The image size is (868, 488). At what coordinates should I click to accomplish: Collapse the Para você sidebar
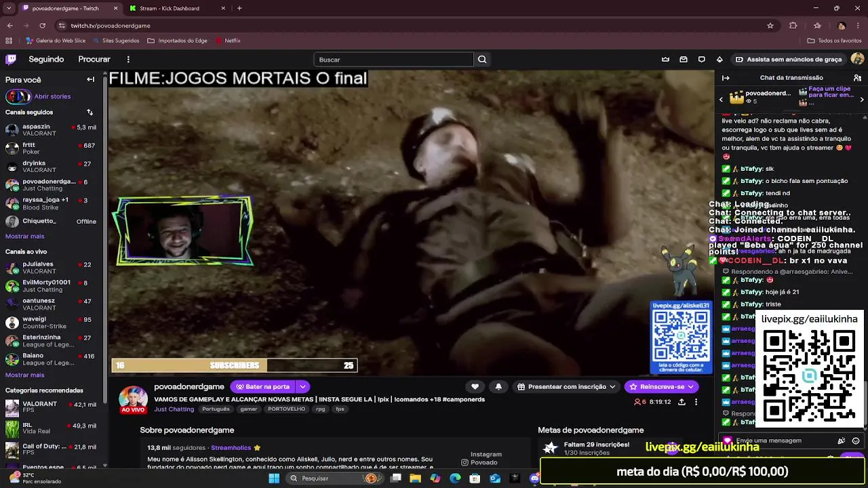(90, 79)
